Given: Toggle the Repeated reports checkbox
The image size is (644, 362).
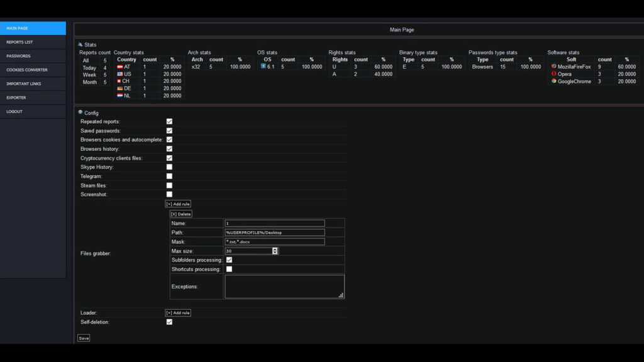Looking at the screenshot, I should (169, 121).
